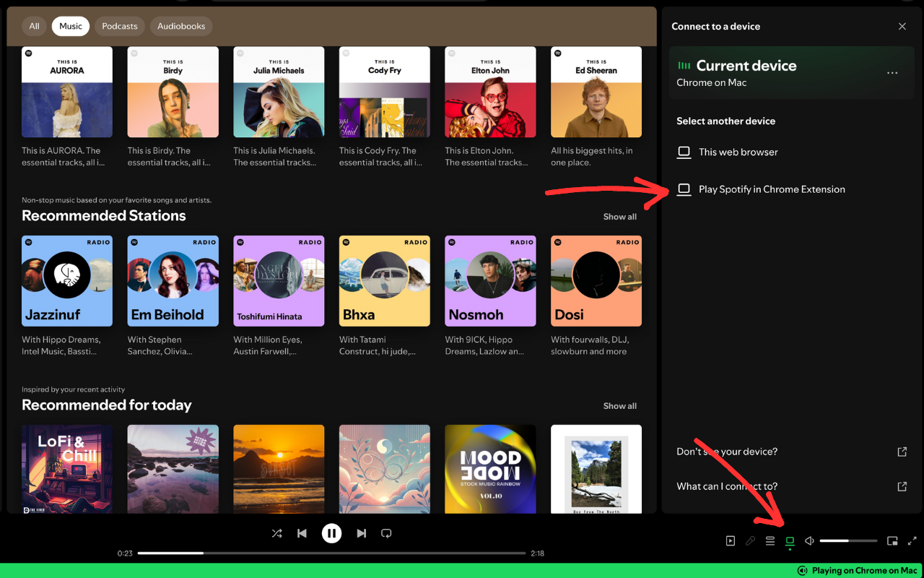924x578 pixels.
Task: Open the Recommended Stations heading
Action: point(104,215)
